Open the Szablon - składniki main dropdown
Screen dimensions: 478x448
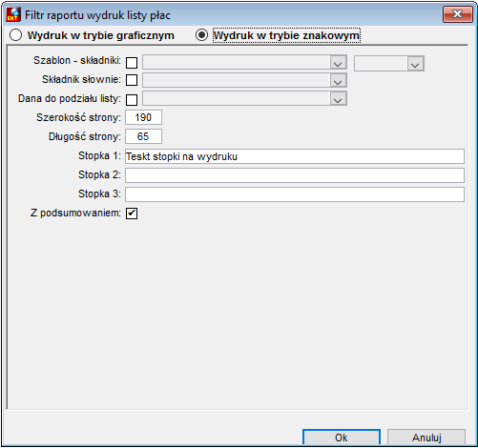[244, 62]
